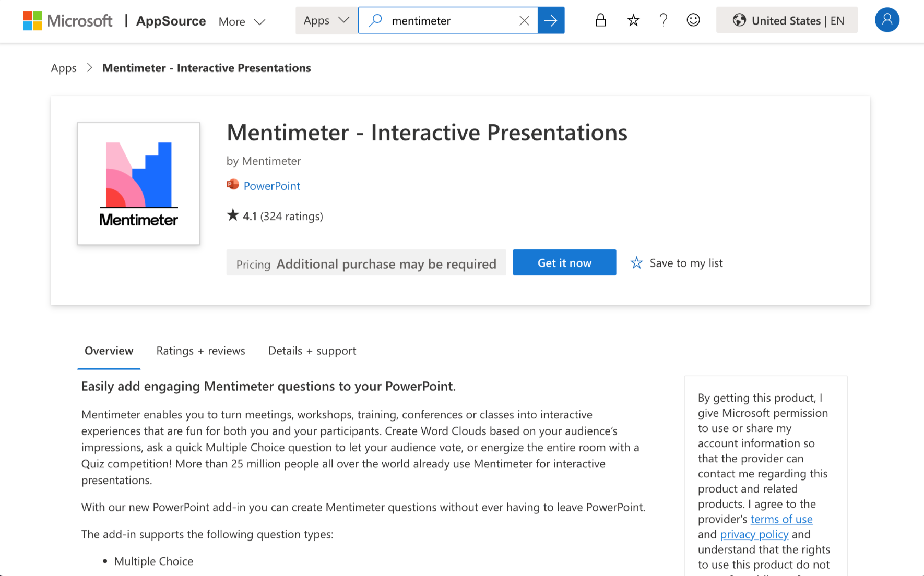Open the user account avatar
The width and height of the screenshot is (924, 576).
887,20
